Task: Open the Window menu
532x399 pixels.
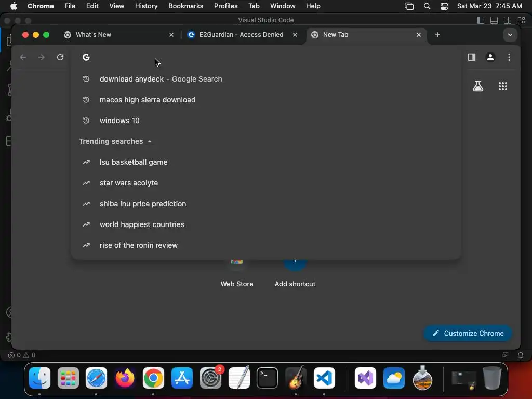Action: [x=283, y=6]
